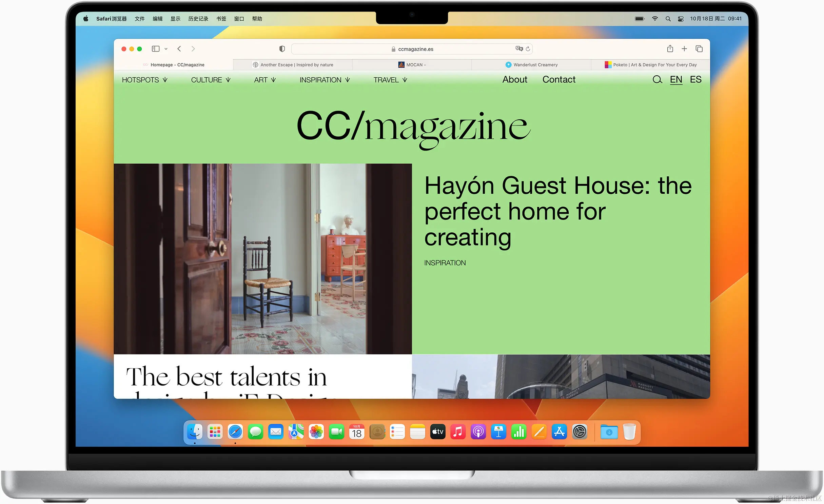This screenshot has height=504, width=824.
Task: Open Control Center from the menu bar
Action: coord(680,19)
